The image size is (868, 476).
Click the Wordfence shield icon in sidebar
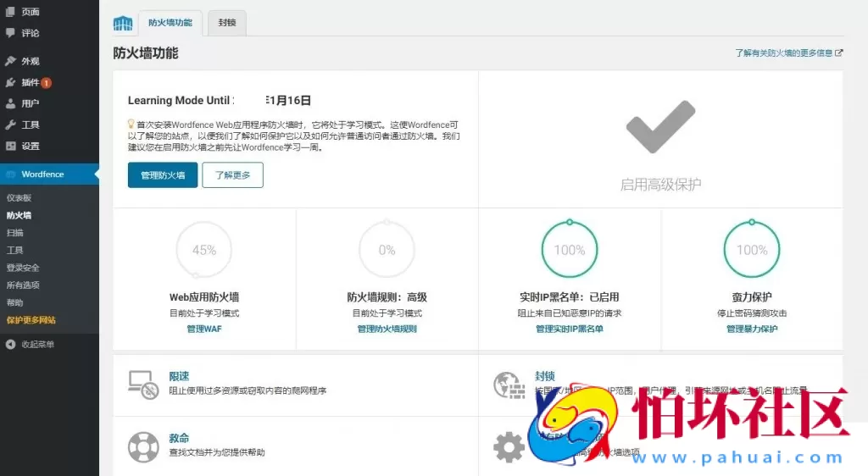[x=10, y=174]
